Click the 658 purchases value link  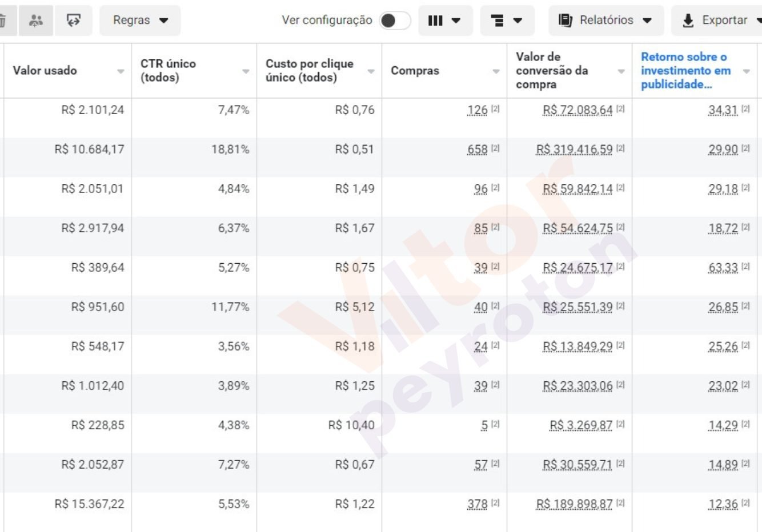coord(477,150)
